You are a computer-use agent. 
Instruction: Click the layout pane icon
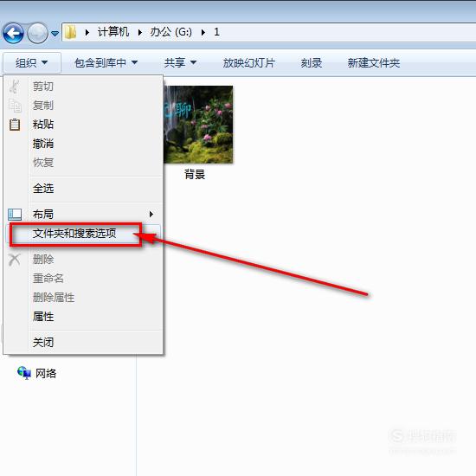pyautogui.click(x=15, y=215)
